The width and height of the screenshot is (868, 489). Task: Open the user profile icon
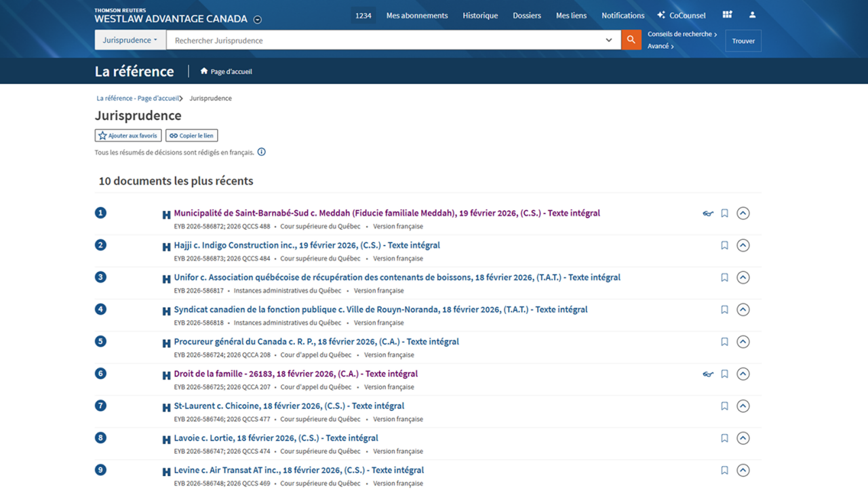[752, 15]
